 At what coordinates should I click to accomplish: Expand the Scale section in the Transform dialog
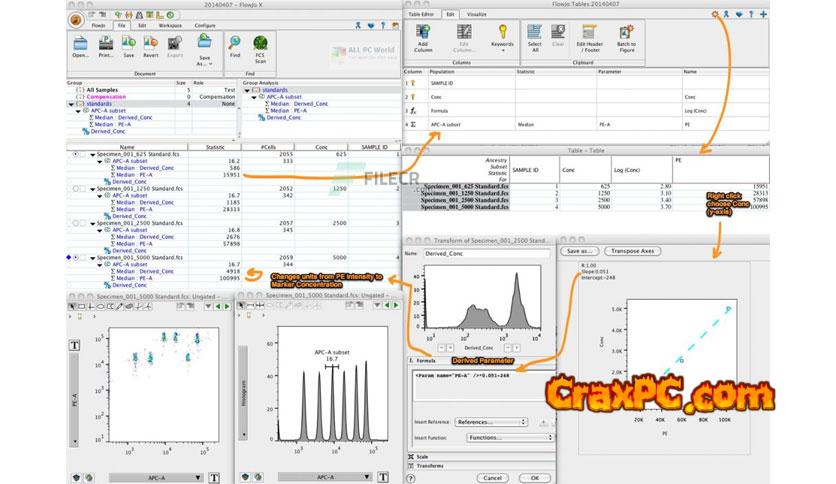coord(410,456)
